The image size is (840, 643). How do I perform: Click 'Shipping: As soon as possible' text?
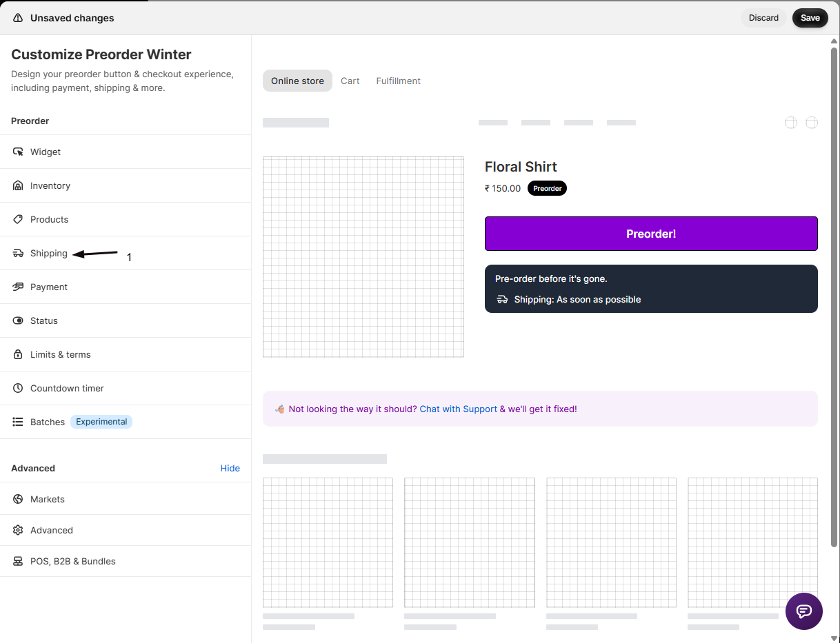point(578,299)
